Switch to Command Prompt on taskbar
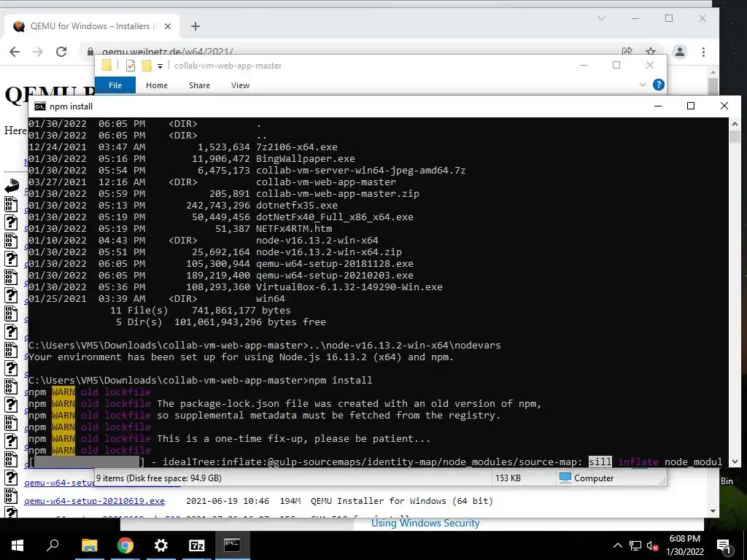Viewport: 747px width, 560px height. pos(232,545)
